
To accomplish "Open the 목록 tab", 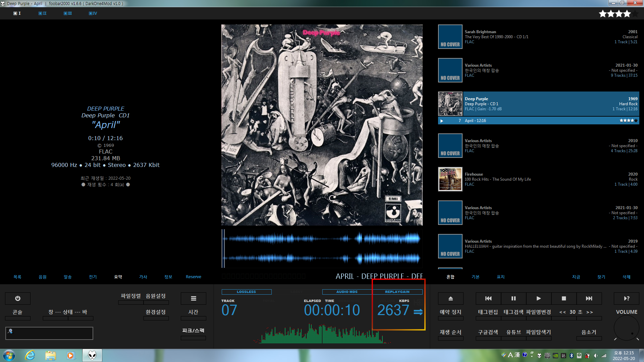I will pyautogui.click(x=17, y=277).
